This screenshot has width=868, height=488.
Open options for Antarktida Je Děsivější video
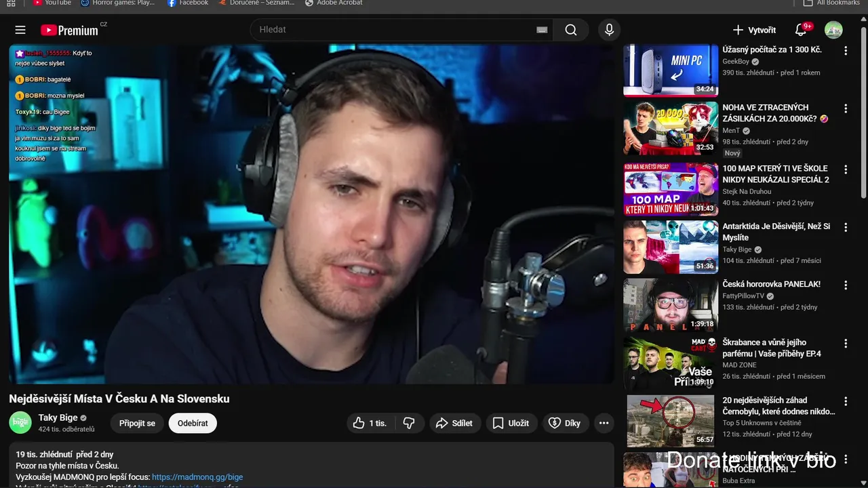(846, 227)
